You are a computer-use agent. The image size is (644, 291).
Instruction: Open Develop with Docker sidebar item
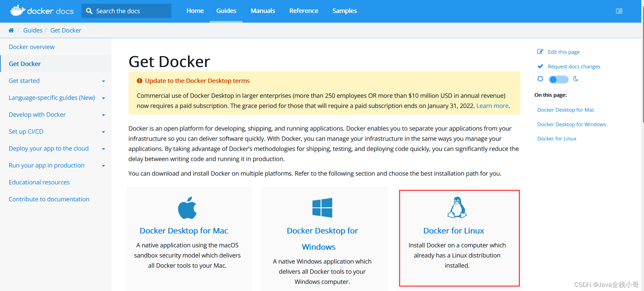click(37, 115)
